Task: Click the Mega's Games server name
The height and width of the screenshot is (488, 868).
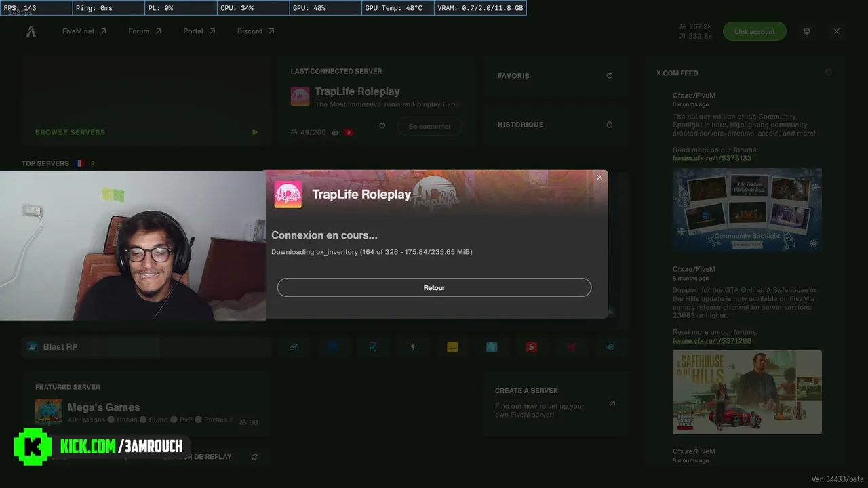Action: pyautogui.click(x=104, y=407)
